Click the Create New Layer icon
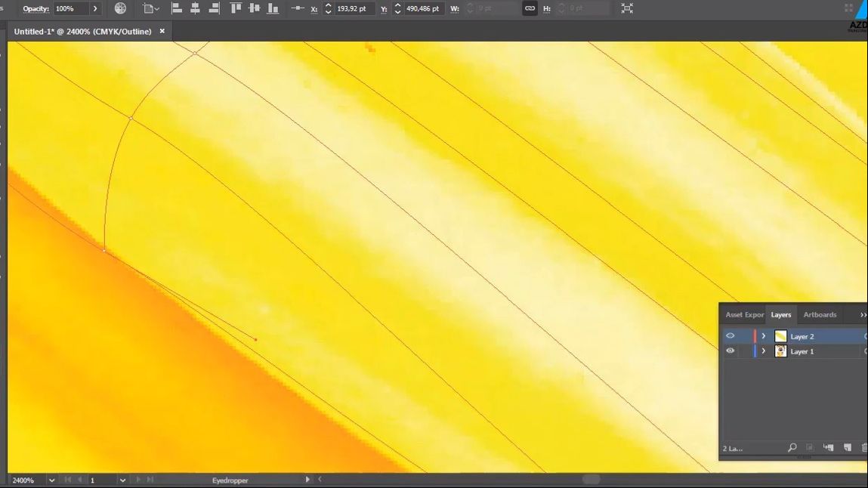Screen dimensions: 868x488 (x=847, y=448)
